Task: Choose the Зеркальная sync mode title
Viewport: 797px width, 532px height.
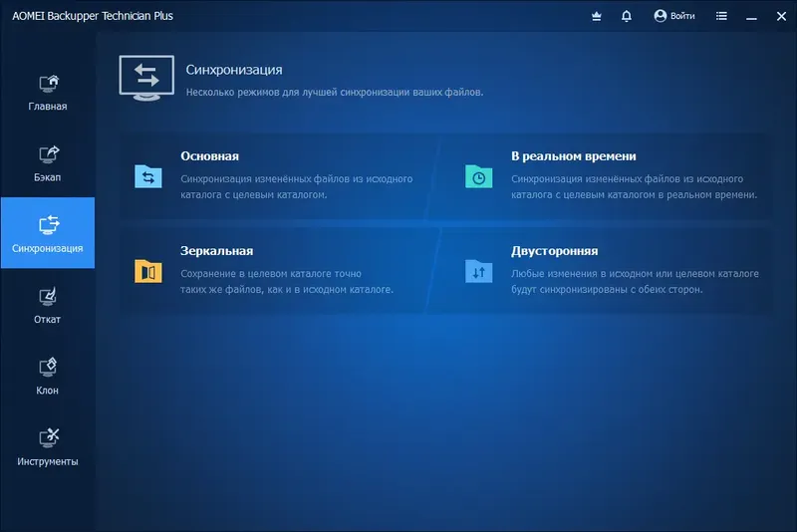Action: 216,251
